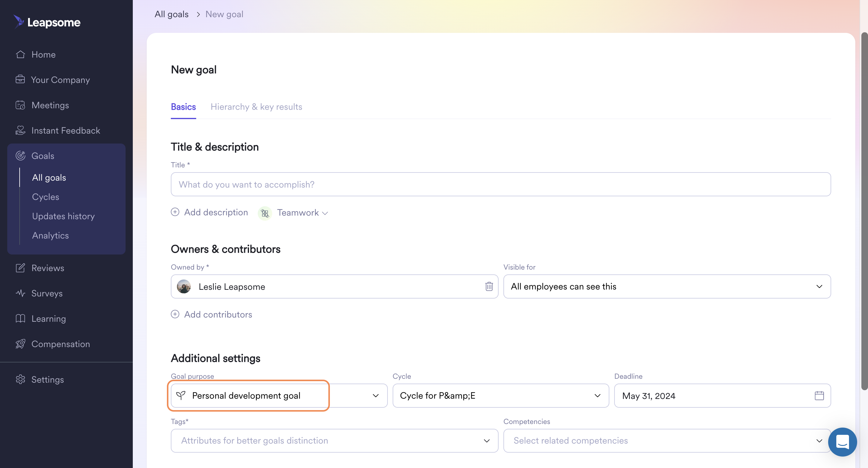Switch to Hierarchy & key results tab
The width and height of the screenshot is (868, 468).
tap(257, 107)
